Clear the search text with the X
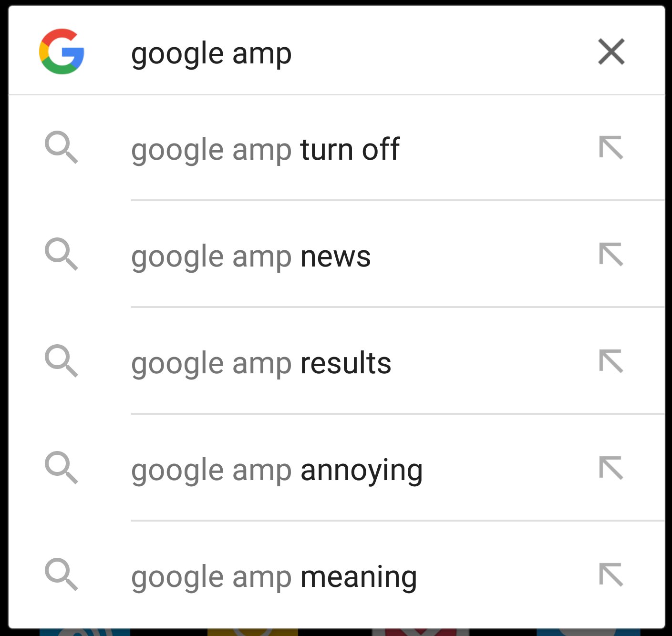 pos(611,51)
